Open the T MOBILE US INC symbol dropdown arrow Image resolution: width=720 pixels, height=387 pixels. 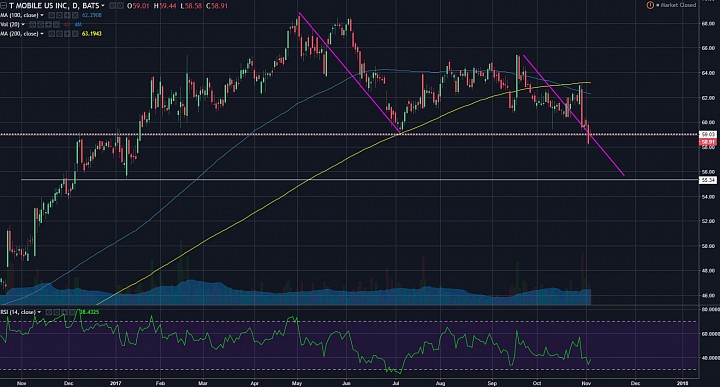click(103, 6)
